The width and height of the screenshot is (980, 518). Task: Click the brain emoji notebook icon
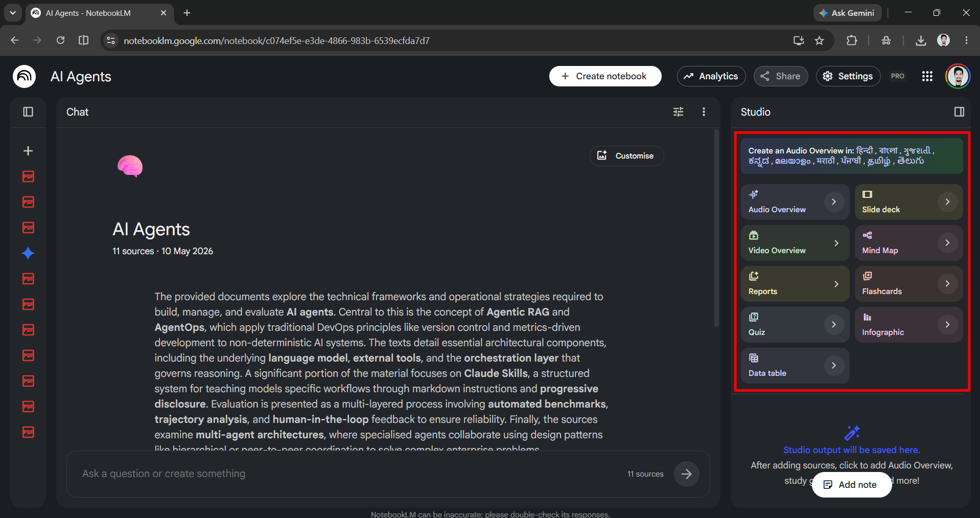[x=130, y=166]
